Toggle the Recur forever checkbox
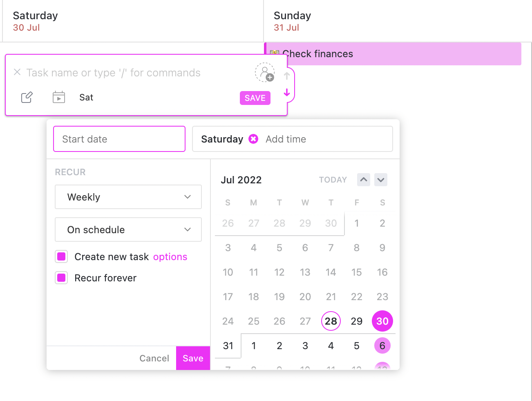This screenshot has height=401, width=532. pyautogui.click(x=61, y=278)
